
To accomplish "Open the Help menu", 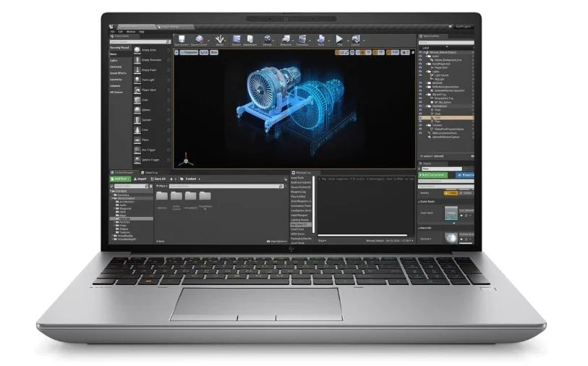I will click(x=142, y=32).
